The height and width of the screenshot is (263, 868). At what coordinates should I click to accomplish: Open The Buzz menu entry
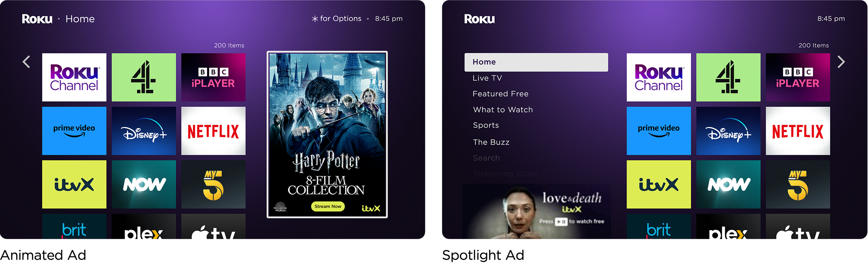tap(491, 142)
